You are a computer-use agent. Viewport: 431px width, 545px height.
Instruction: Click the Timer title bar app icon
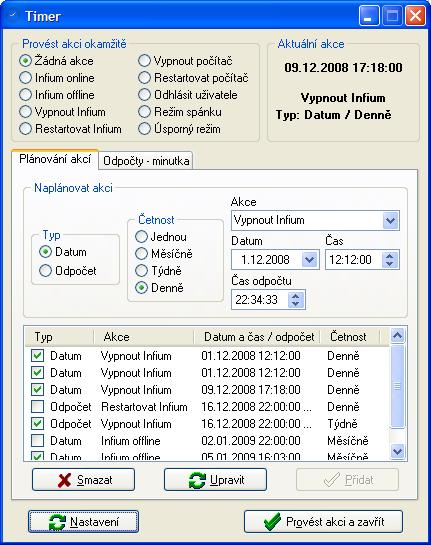[x=13, y=15]
